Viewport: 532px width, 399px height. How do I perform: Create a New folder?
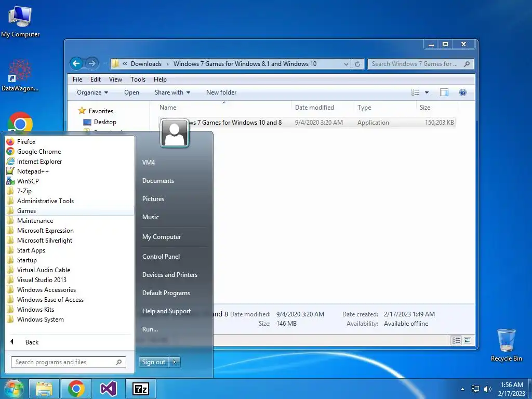[221, 92]
